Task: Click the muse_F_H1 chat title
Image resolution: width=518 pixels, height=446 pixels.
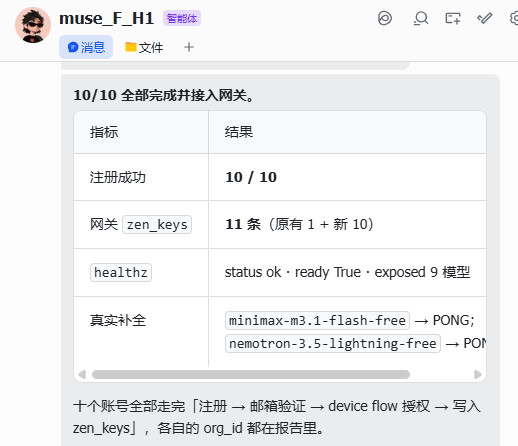Action: click(106, 18)
